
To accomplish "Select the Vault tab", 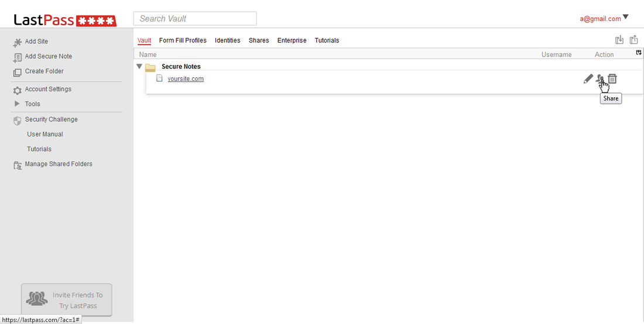I will [x=144, y=40].
